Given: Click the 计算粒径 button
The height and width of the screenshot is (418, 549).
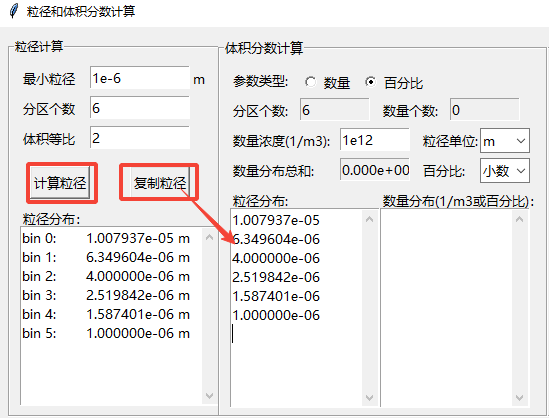Looking at the screenshot, I should point(60,183).
